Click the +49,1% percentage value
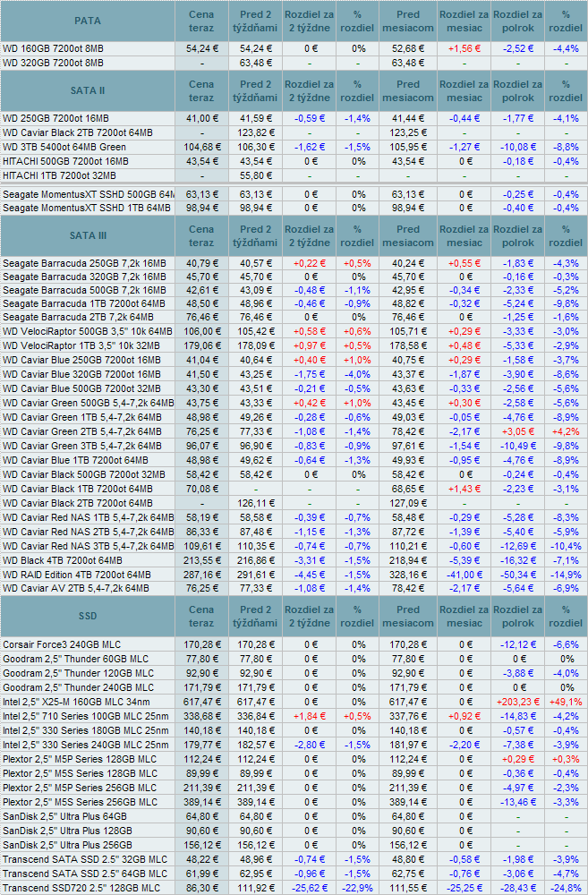This screenshot has height=895, width=588. (566, 702)
